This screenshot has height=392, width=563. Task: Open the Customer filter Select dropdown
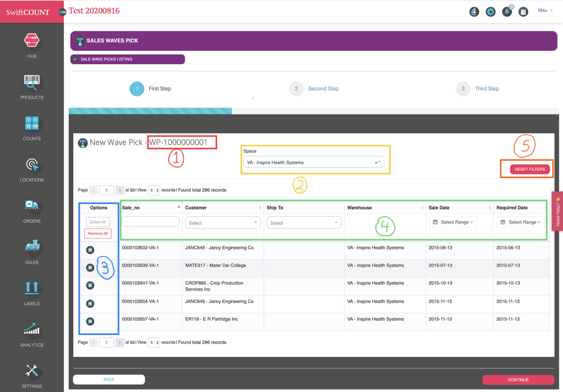tap(222, 223)
